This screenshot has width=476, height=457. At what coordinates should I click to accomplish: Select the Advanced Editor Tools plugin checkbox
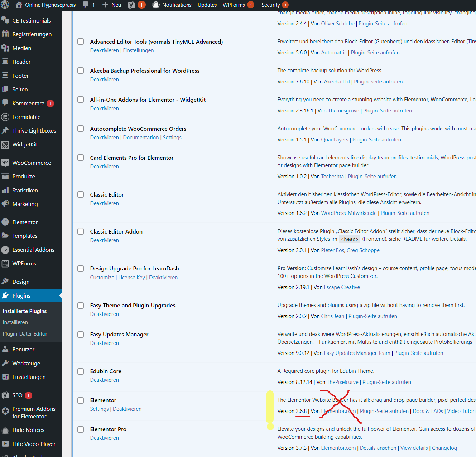click(x=81, y=42)
